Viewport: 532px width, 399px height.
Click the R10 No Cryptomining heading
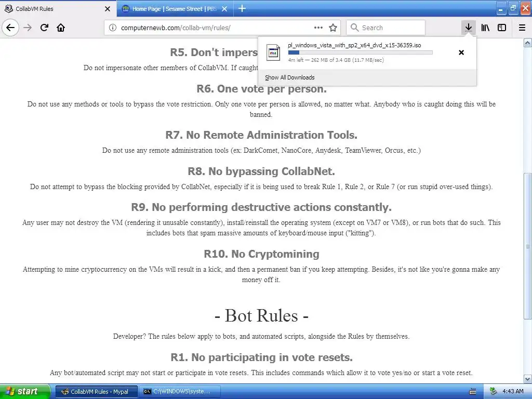click(261, 254)
